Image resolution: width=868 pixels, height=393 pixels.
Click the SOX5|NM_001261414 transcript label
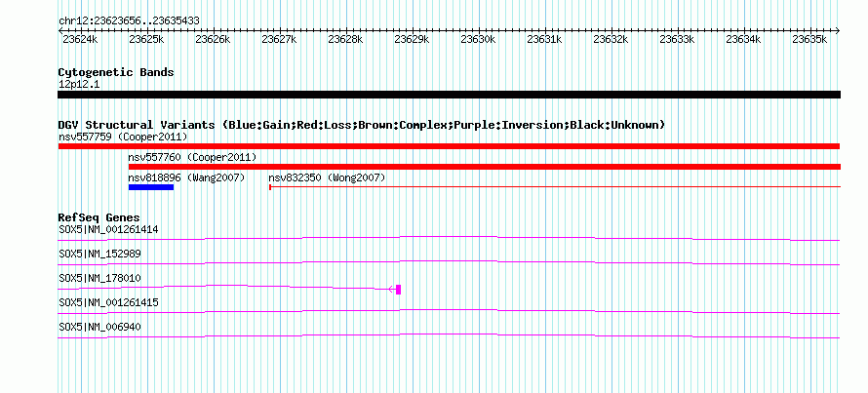pyautogui.click(x=108, y=229)
